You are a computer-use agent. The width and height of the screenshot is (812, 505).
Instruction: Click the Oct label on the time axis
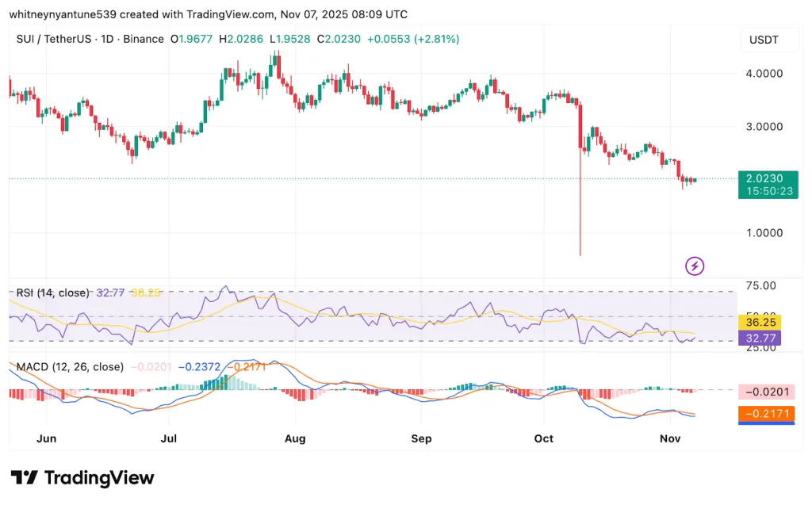click(x=544, y=438)
